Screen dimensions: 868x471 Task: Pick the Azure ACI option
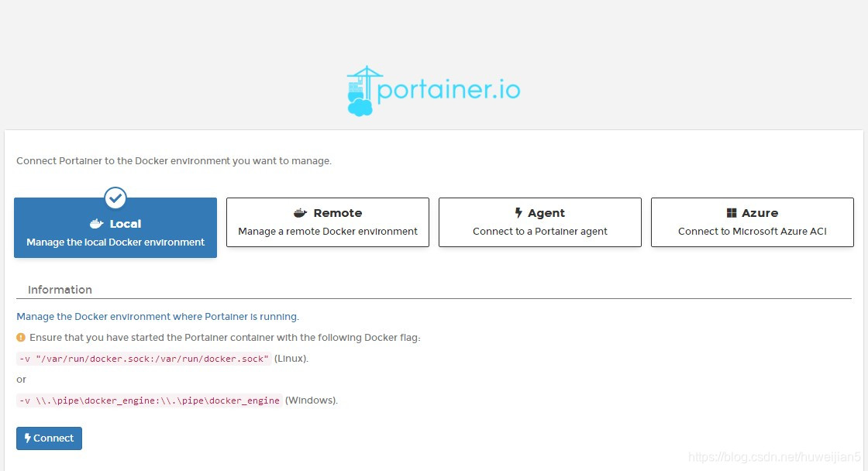tap(753, 222)
